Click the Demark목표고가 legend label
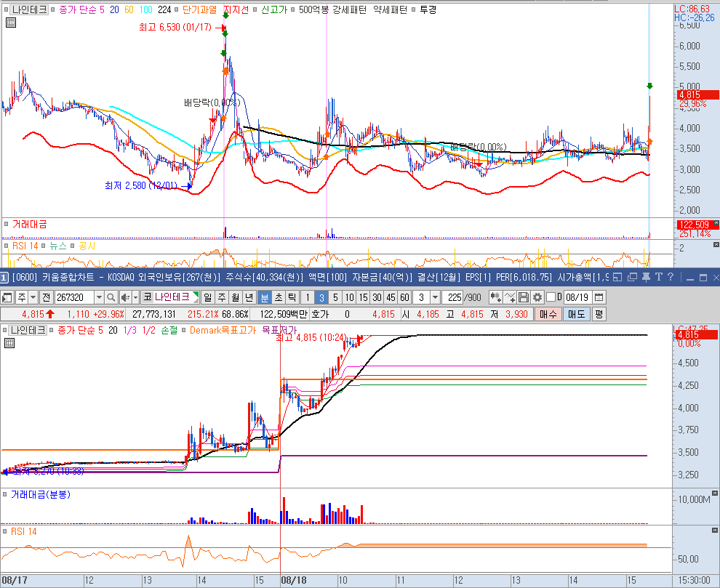720x588 pixels. tap(223, 330)
